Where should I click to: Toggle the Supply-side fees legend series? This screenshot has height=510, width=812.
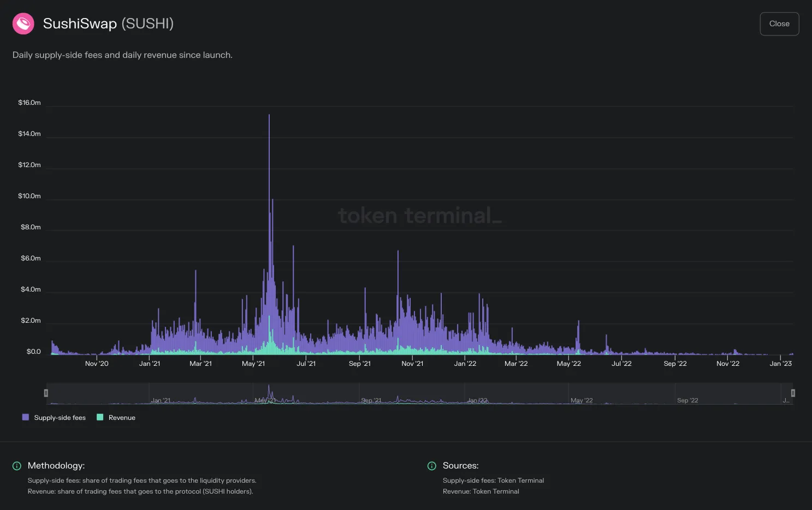pyautogui.click(x=54, y=418)
